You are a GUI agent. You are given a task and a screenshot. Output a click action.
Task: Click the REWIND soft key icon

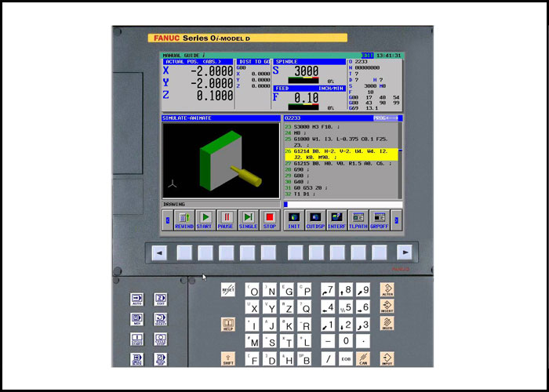[184, 220]
